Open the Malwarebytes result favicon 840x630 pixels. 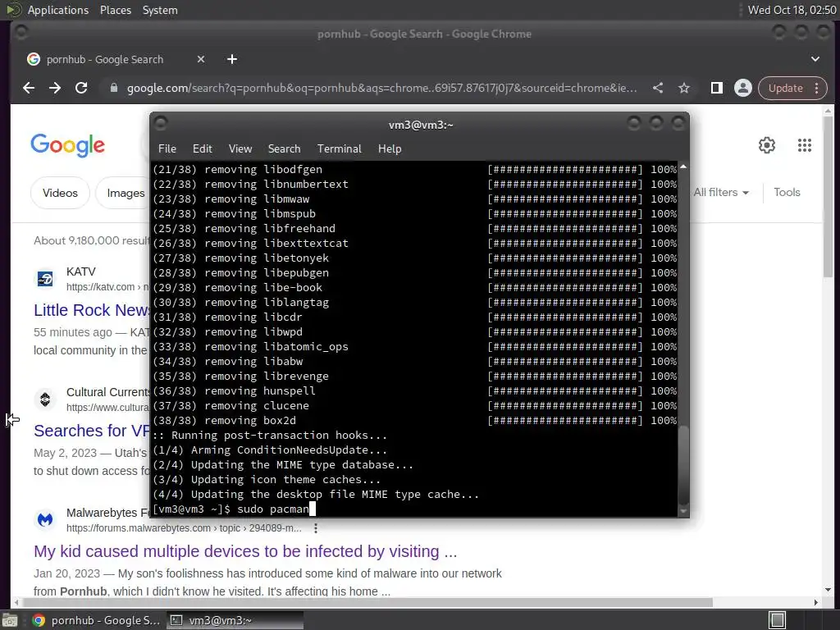coord(45,519)
